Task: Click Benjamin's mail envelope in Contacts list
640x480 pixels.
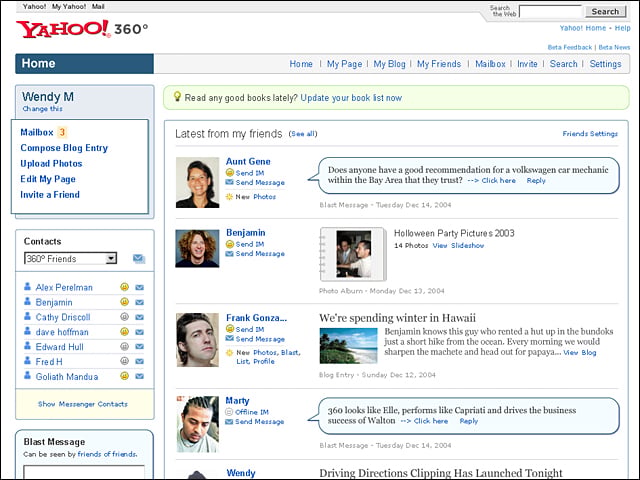Action: (140, 302)
